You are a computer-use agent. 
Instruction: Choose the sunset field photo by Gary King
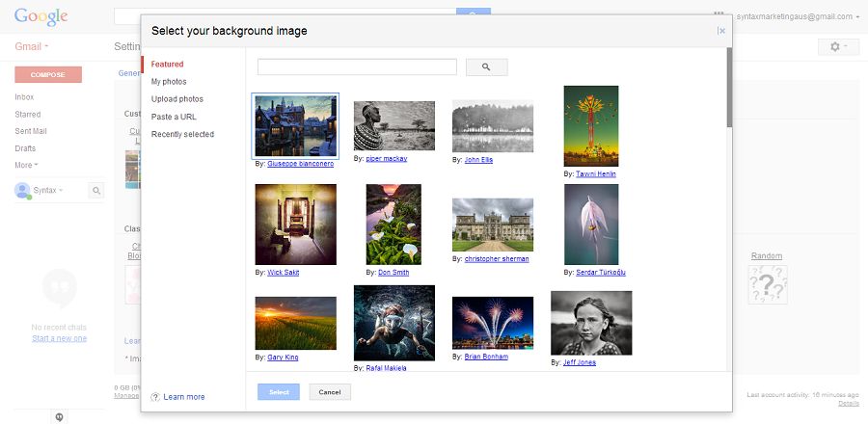click(296, 324)
